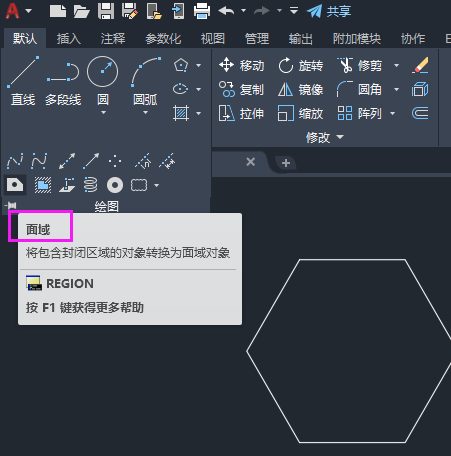The image size is (451, 456).
Task: Click the 面域 region tool icon
Action: click(x=15, y=184)
